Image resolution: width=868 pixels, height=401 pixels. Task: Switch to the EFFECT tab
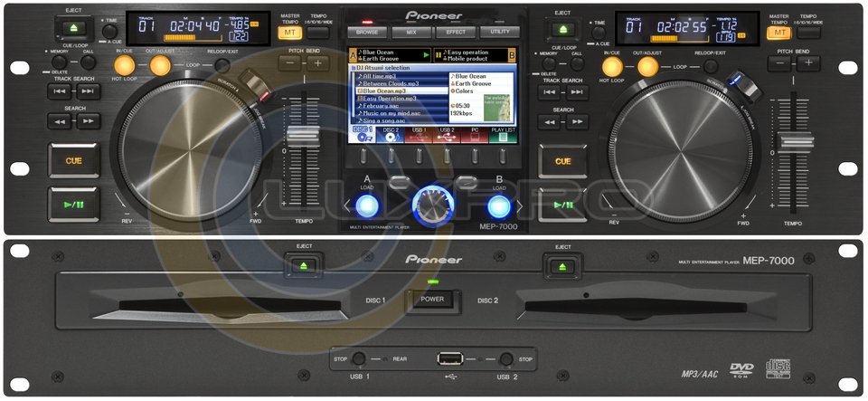coord(455,31)
